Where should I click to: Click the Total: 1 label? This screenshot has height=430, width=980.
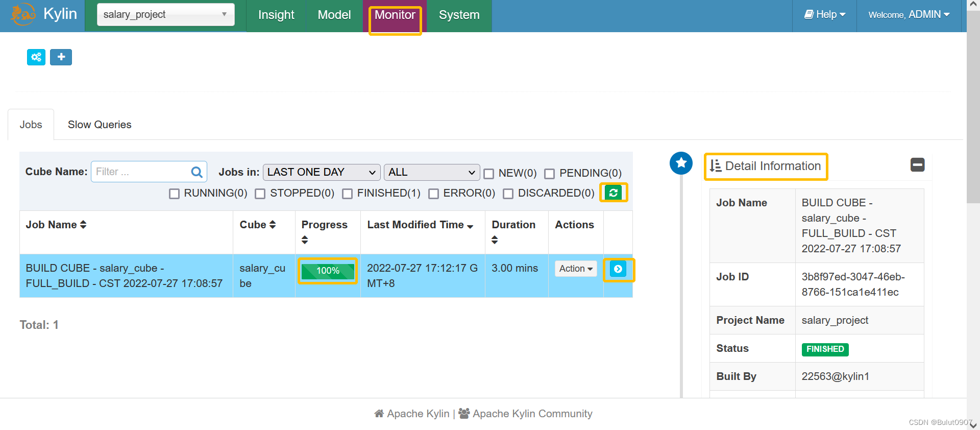tap(39, 325)
